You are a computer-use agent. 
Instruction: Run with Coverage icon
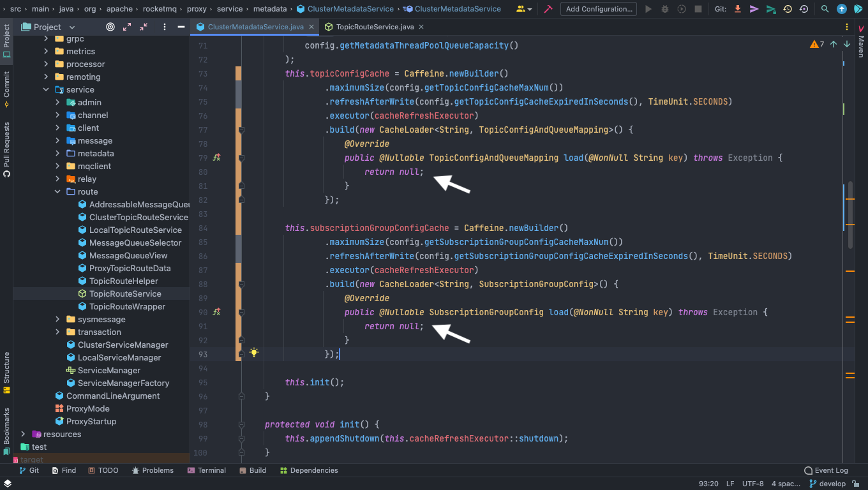681,9
